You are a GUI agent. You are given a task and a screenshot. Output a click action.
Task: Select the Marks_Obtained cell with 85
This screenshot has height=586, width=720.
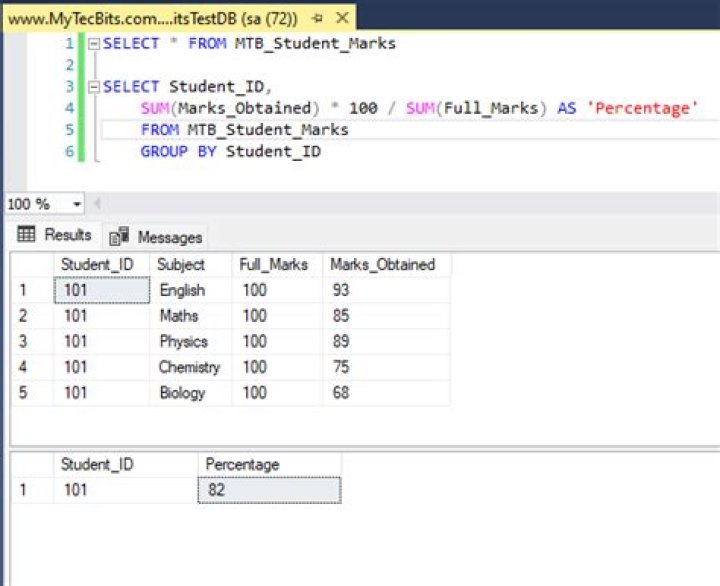(386, 316)
